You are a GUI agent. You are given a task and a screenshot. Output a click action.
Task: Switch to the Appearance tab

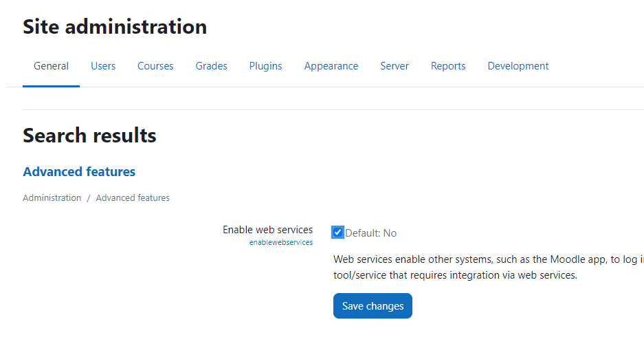click(x=331, y=66)
